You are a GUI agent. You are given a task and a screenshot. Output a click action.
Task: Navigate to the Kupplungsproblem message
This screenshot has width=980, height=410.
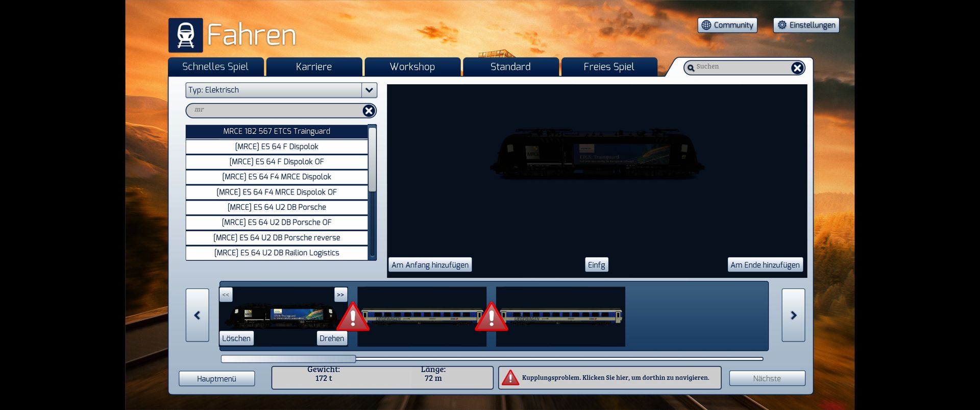[x=609, y=378]
